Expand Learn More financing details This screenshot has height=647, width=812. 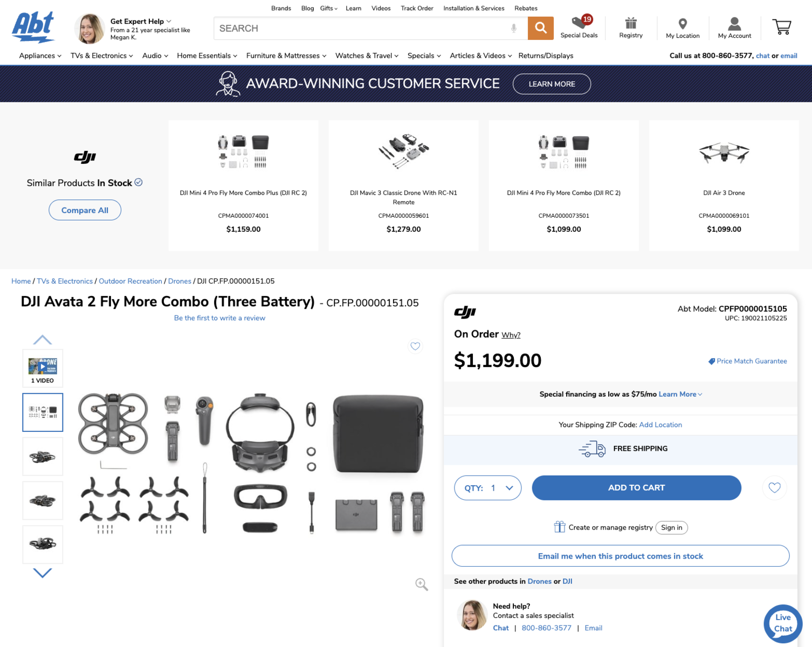point(680,395)
